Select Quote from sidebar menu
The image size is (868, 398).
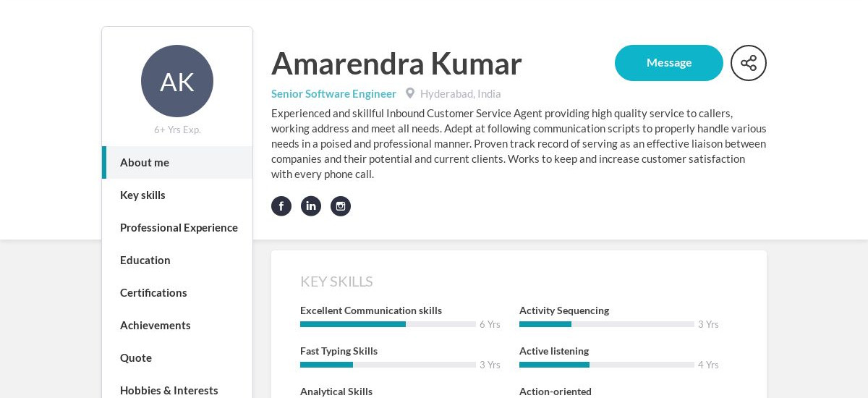click(177, 357)
